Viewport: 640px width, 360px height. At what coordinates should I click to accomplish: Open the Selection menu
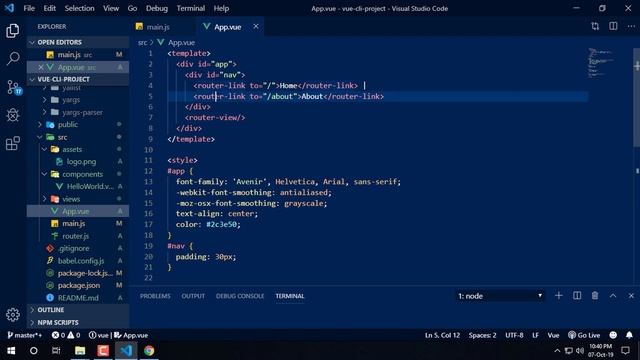(x=79, y=8)
